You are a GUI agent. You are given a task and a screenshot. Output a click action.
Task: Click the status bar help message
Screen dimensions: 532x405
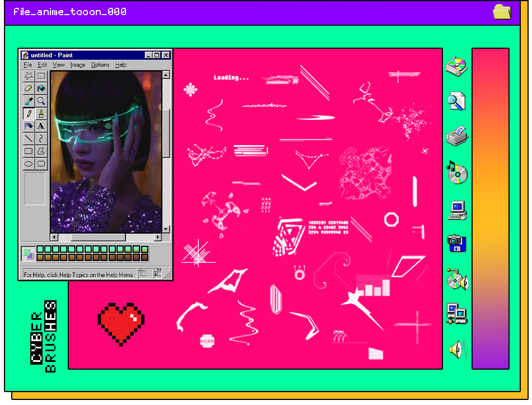pyautogui.click(x=78, y=274)
